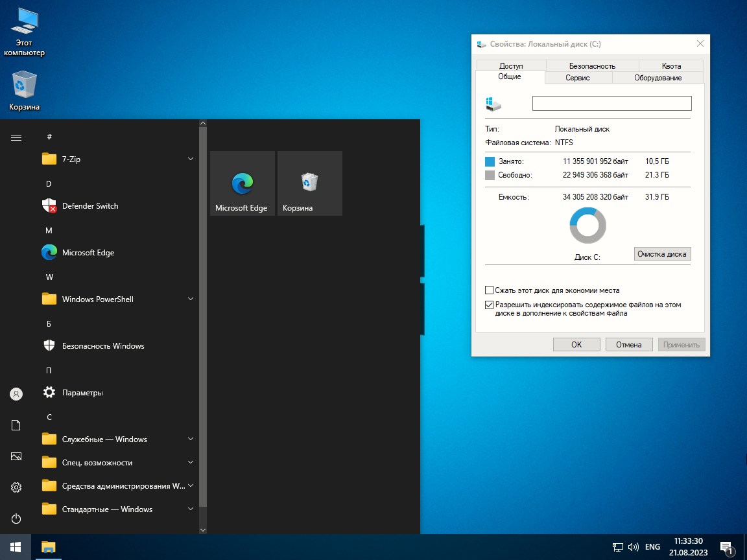The width and height of the screenshot is (747, 560).
Task: Switch to the Безопасность tab
Action: (x=592, y=65)
